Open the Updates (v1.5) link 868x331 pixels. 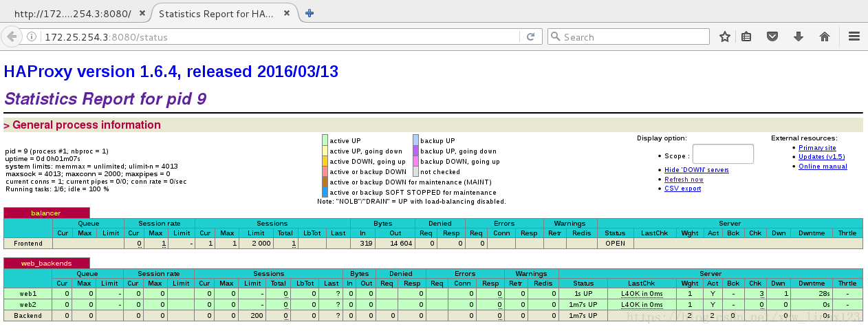point(821,157)
